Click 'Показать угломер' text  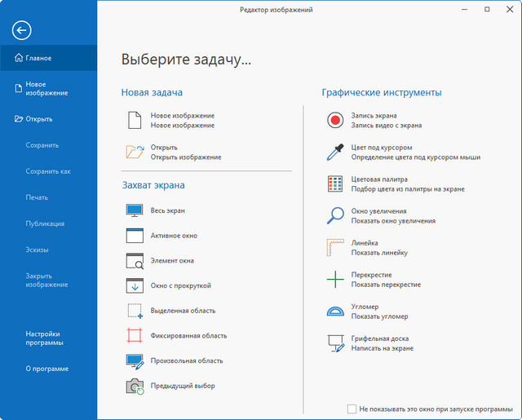pyautogui.click(x=379, y=316)
